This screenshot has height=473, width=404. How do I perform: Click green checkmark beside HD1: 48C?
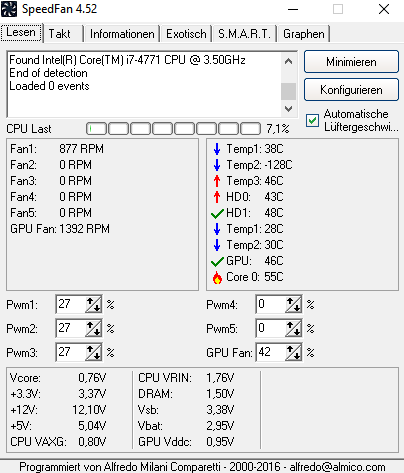(217, 213)
